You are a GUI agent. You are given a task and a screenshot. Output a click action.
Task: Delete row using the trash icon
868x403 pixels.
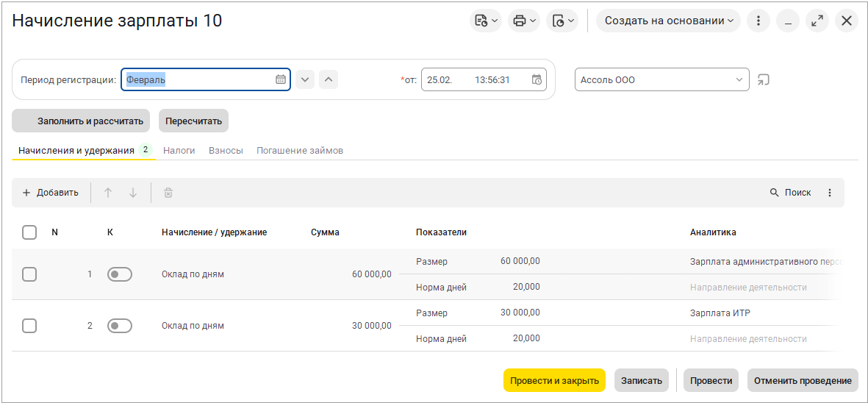(x=168, y=193)
